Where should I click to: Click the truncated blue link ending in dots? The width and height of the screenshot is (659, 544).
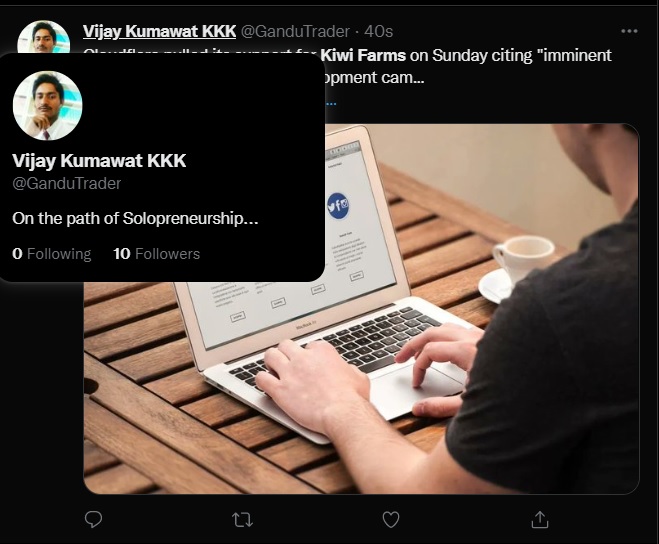(330, 102)
